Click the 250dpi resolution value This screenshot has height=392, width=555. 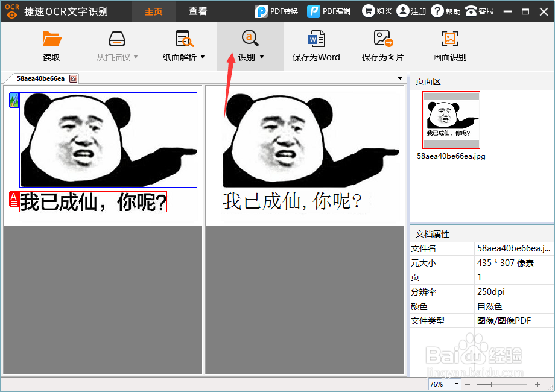coord(490,292)
